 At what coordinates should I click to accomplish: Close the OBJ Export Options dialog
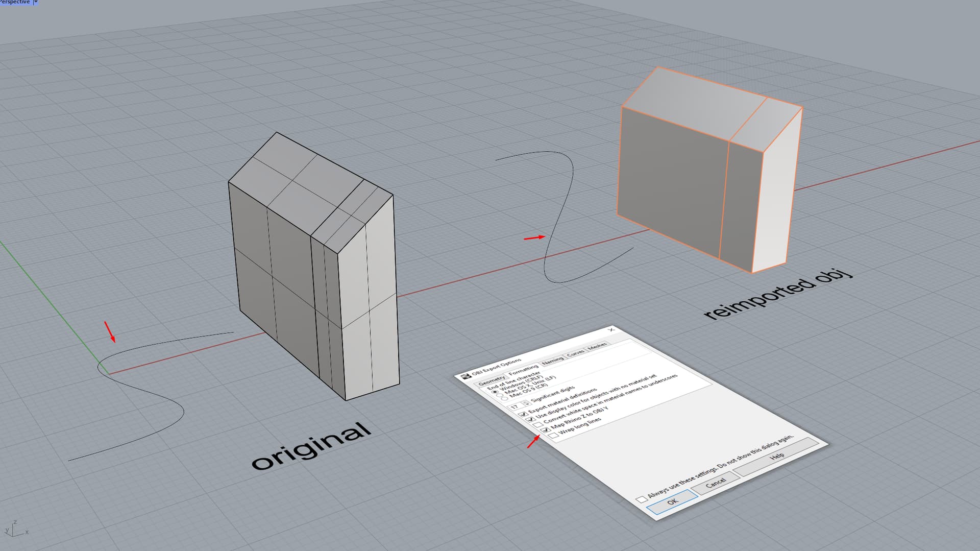[x=611, y=330]
